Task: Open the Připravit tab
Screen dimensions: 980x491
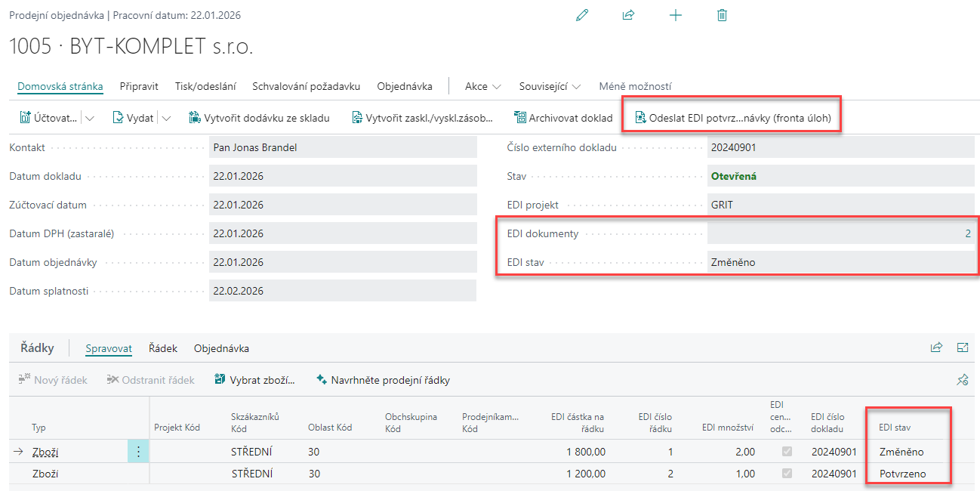Action: pos(139,86)
